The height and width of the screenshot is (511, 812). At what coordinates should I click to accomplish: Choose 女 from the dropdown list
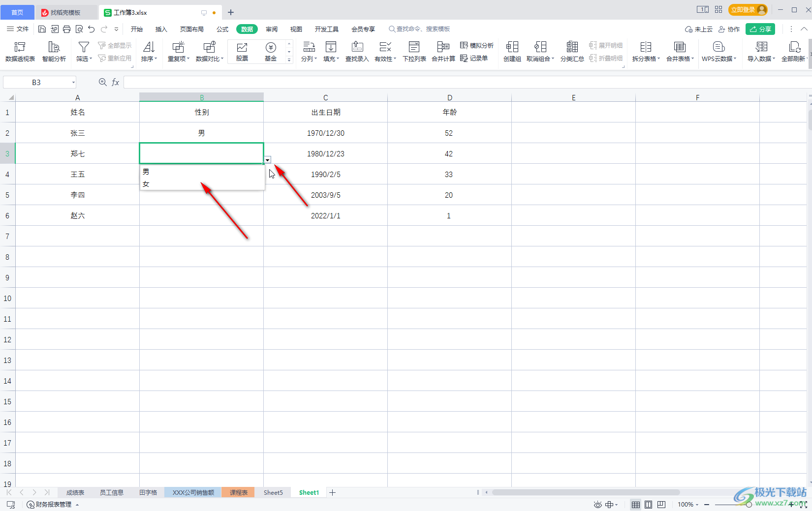click(202, 184)
